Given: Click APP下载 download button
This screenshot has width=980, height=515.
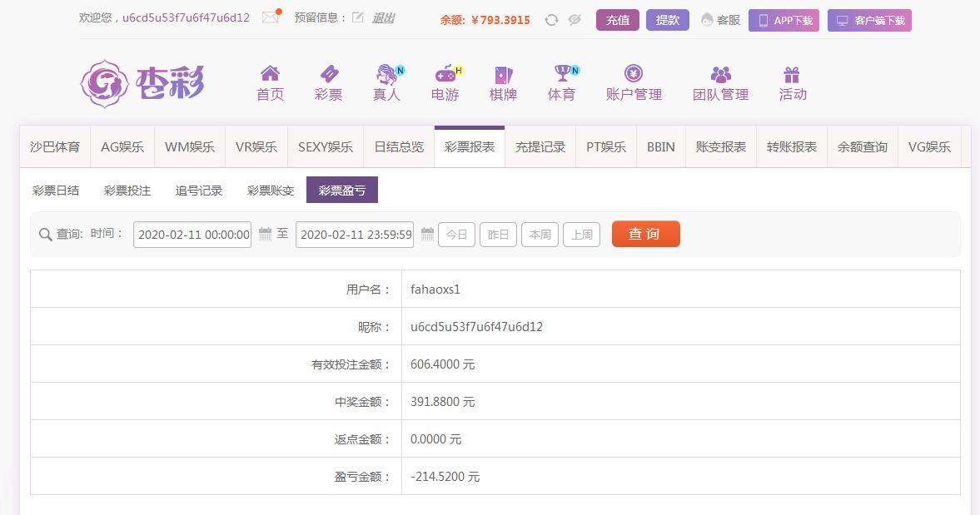Looking at the screenshot, I should point(784,21).
